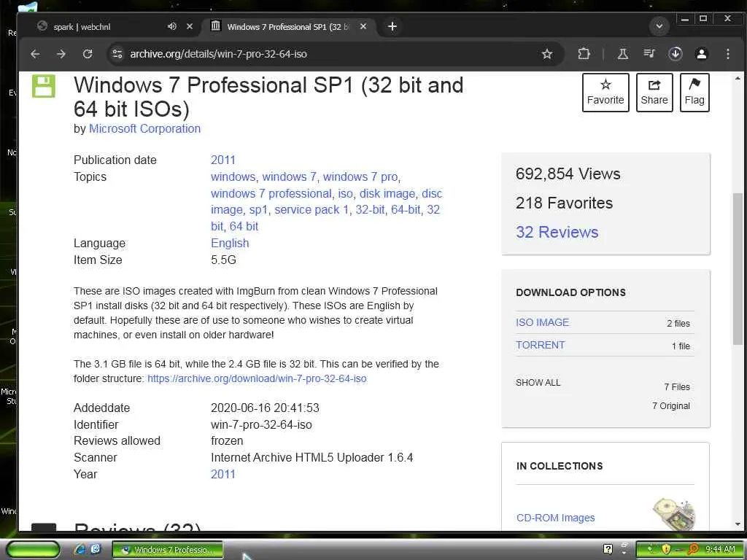Viewport: 747px width, 560px height.
Task: Click the security shield tray icon
Action: tap(666, 550)
